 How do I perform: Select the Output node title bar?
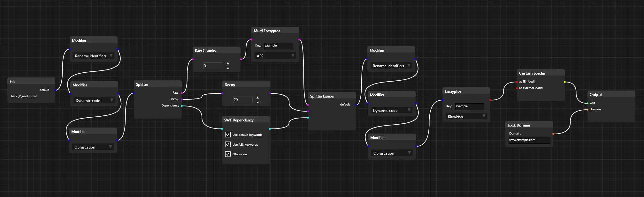click(x=611, y=94)
